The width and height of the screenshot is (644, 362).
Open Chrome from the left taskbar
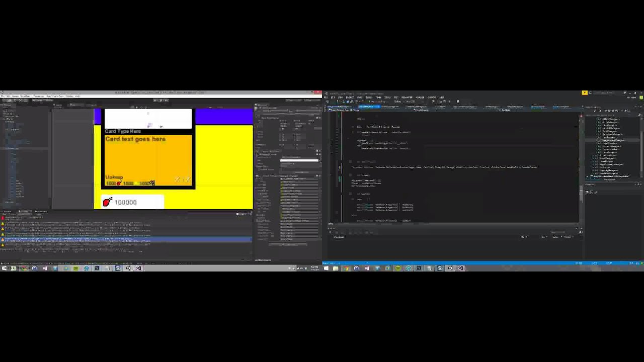[24, 268]
